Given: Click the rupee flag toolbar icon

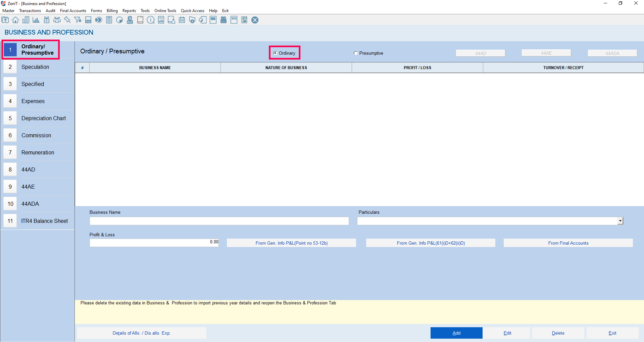Looking at the screenshot, I should pos(5,20).
